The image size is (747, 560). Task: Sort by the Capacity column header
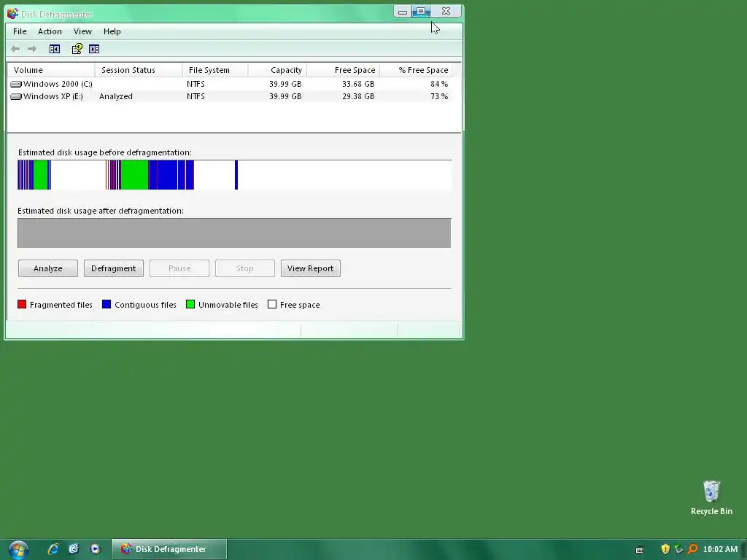[x=277, y=70]
